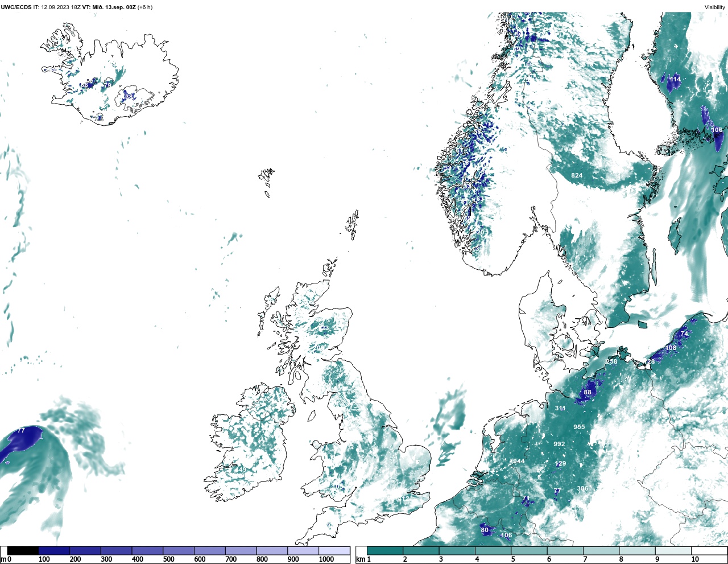
Task: Click the "IT: 12.09.2023 18Z" init time
Action: click(x=57, y=7)
